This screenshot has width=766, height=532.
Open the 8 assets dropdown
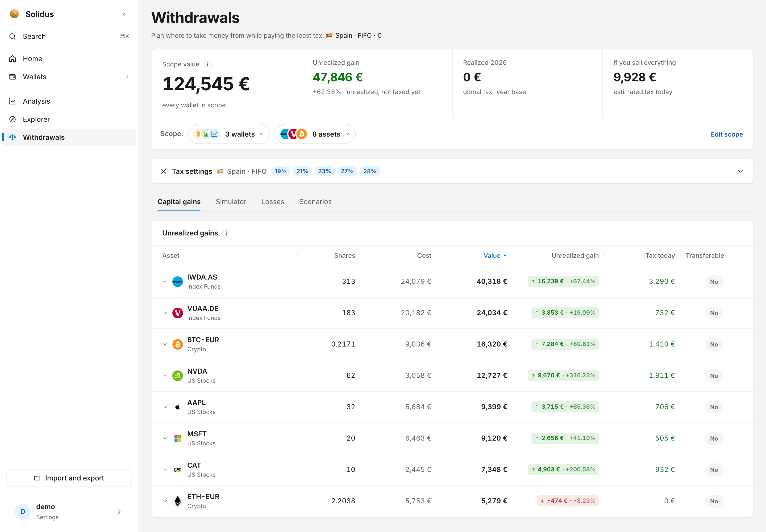315,134
